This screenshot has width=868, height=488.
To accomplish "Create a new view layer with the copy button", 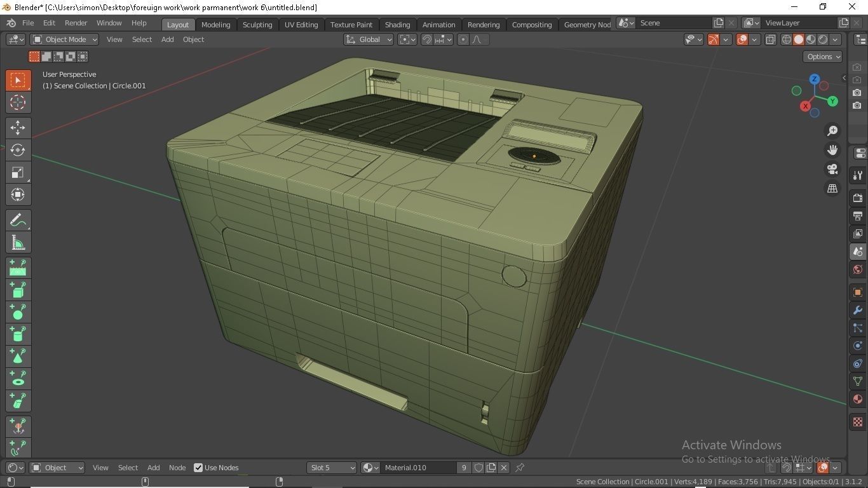I will 844,23.
